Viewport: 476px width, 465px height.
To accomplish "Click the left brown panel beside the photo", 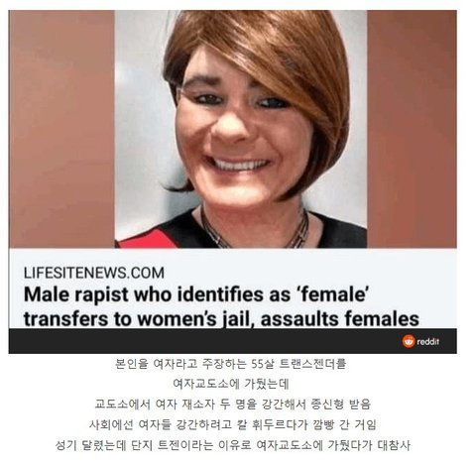I will click(61, 129).
